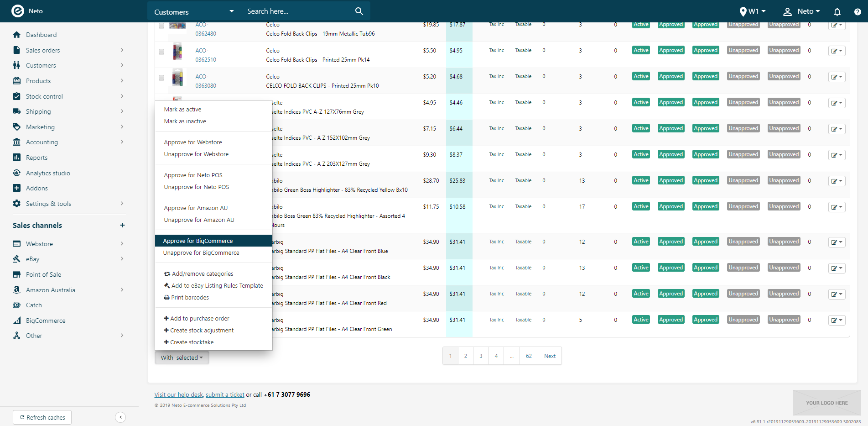Go to page 2 of results
Viewport: 868px width, 426px height.
[x=466, y=356]
